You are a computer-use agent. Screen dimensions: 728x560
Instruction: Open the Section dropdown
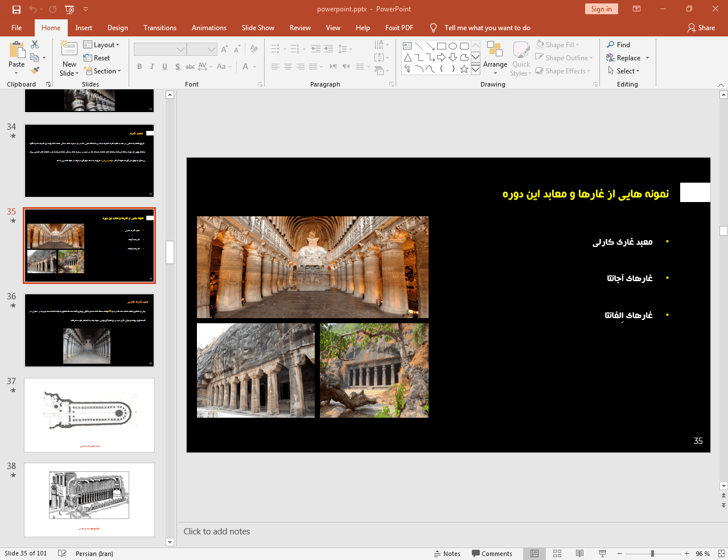pos(102,71)
